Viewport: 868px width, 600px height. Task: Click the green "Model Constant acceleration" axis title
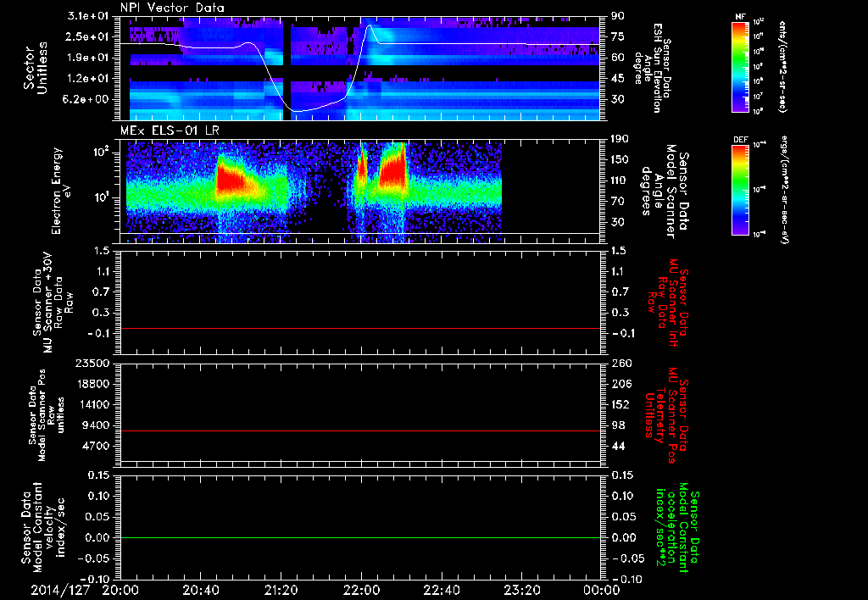[x=676, y=528]
